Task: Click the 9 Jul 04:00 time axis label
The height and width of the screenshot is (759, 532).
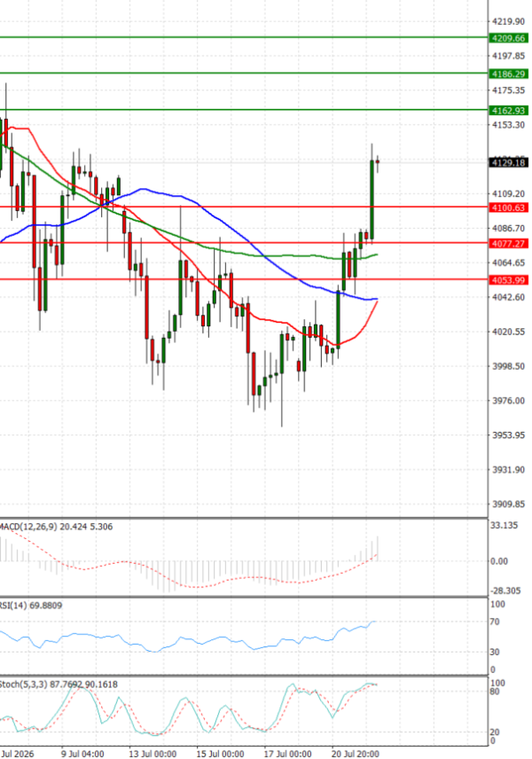Action: pos(82,755)
